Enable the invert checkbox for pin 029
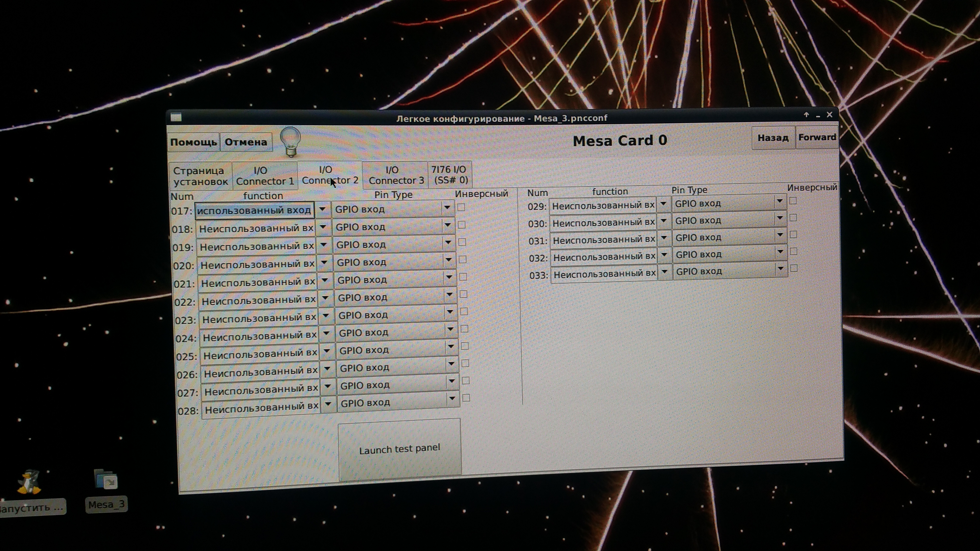This screenshot has height=551, width=980. (793, 201)
